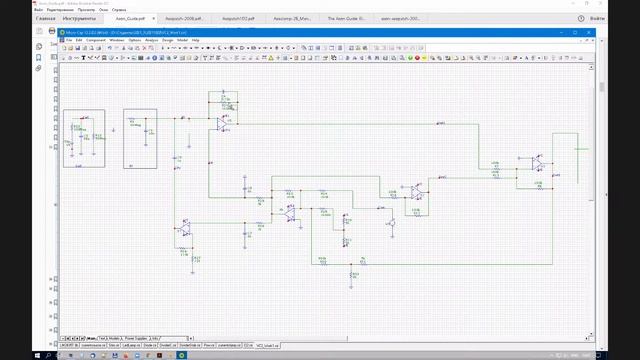Screen dimensions: 640x360
Task: Click the schematic horizontal scrollbar right arrow
Action: tap(587, 338)
